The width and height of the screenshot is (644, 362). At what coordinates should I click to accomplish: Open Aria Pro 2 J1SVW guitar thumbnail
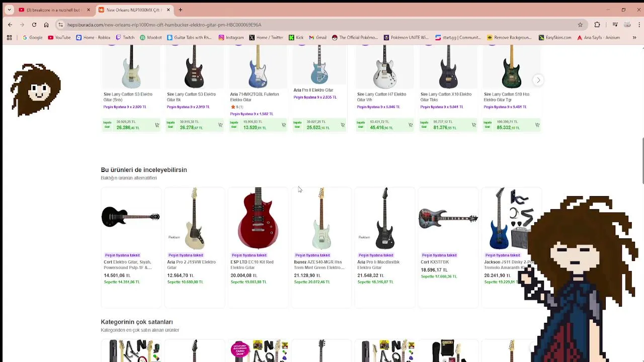194,219
